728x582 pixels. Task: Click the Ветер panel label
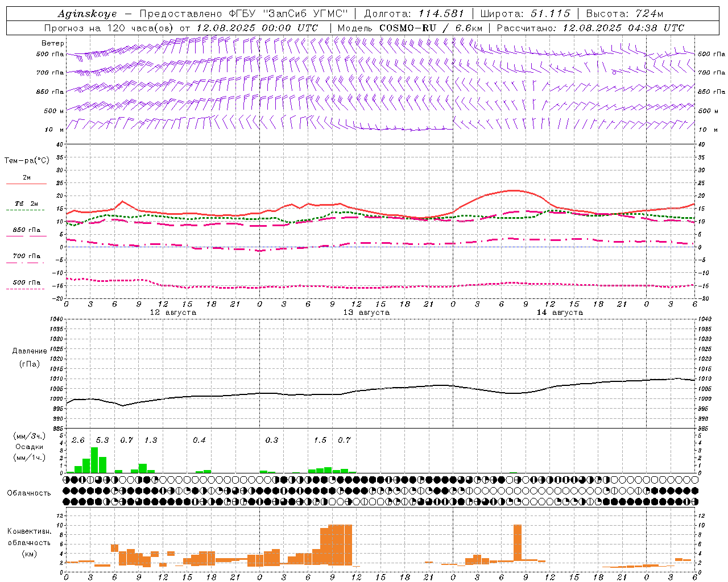click(53, 43)
